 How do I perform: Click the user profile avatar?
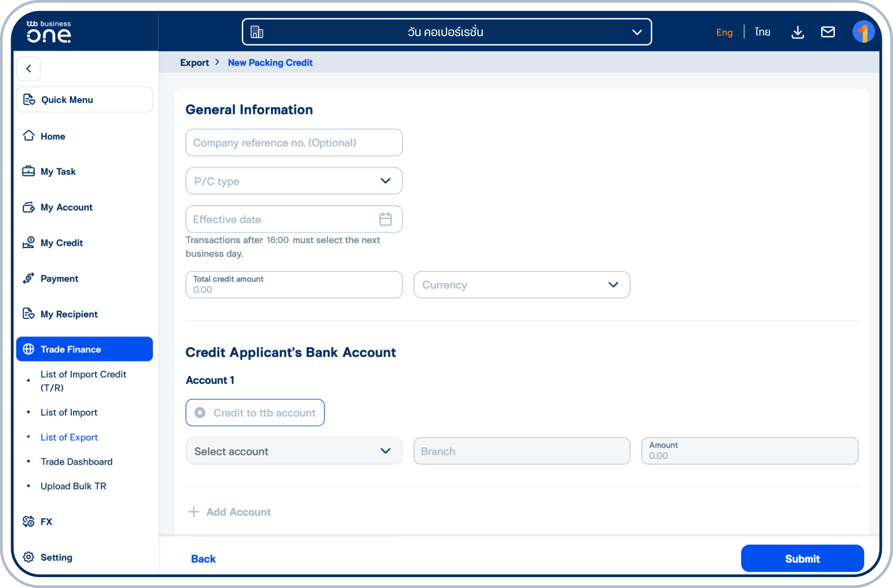(x=863, y=32)
